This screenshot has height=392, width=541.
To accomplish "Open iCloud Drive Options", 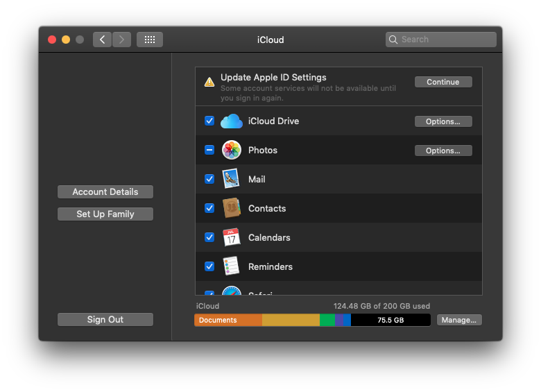I will [x=443, y=121].
